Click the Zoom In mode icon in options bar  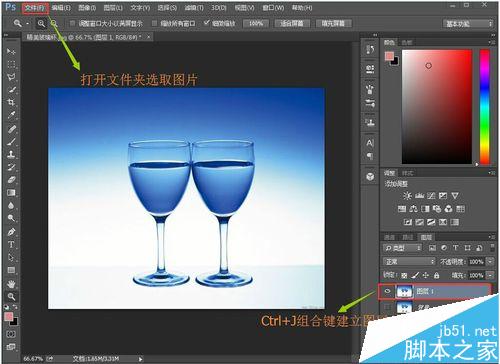41,23
